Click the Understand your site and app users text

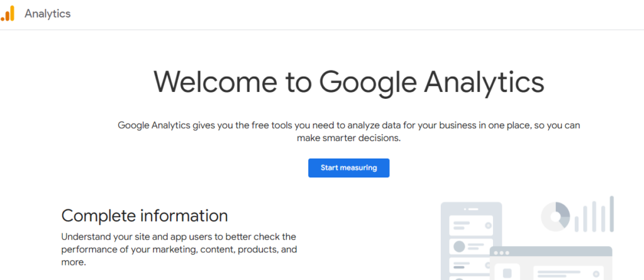point(179,250)
